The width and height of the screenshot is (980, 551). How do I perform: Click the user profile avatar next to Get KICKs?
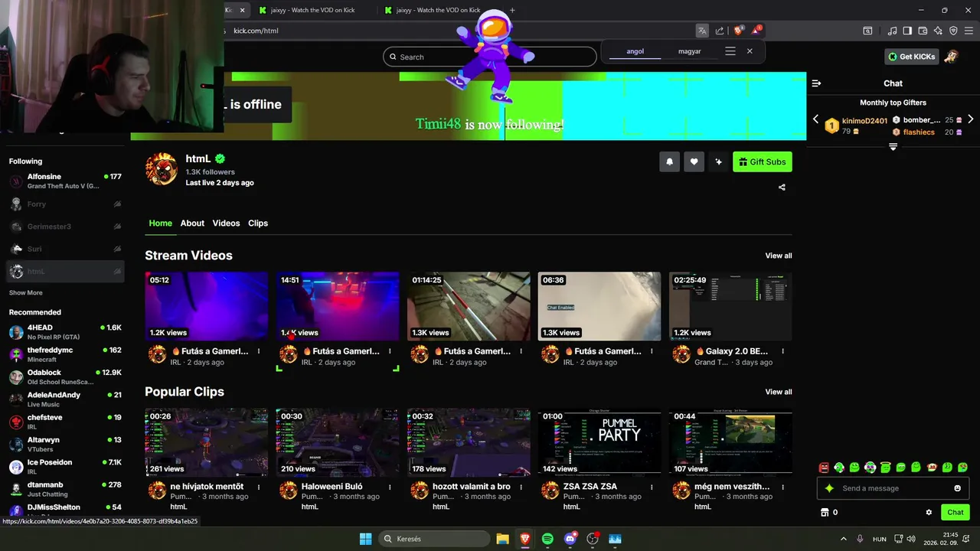point(951,57)
